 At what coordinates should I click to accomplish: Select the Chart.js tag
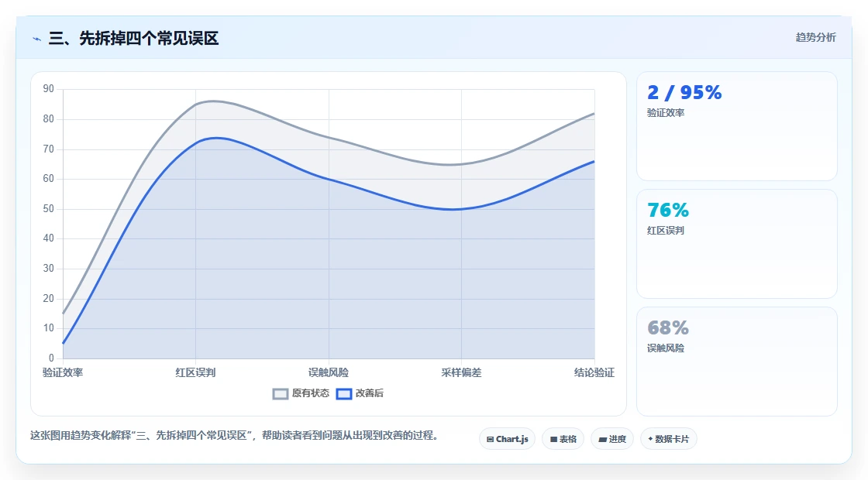507,439
